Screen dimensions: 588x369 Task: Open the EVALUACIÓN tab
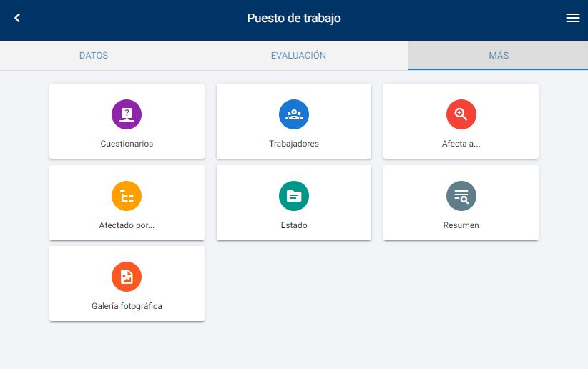click(x=298, y=56)
